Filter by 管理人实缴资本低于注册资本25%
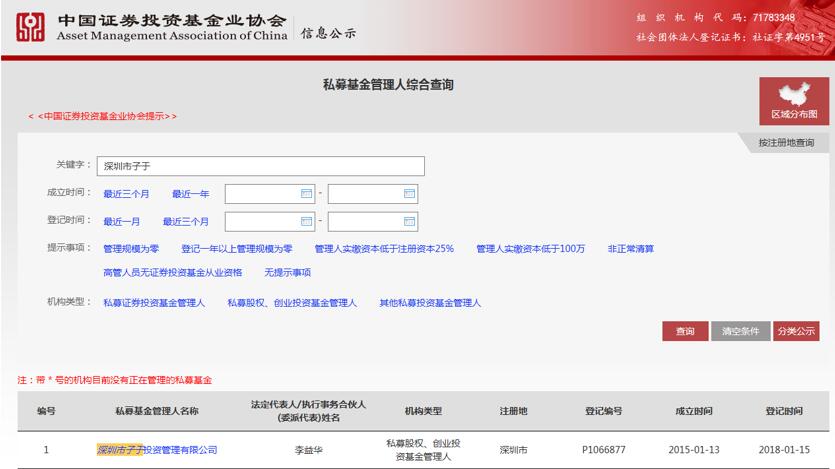This screenshot has width=835, height=469. click(384, 249)
